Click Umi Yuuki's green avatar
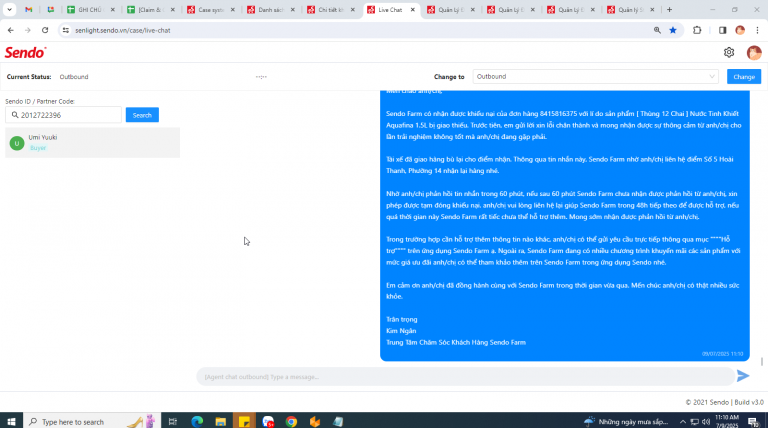 (17, 143)
